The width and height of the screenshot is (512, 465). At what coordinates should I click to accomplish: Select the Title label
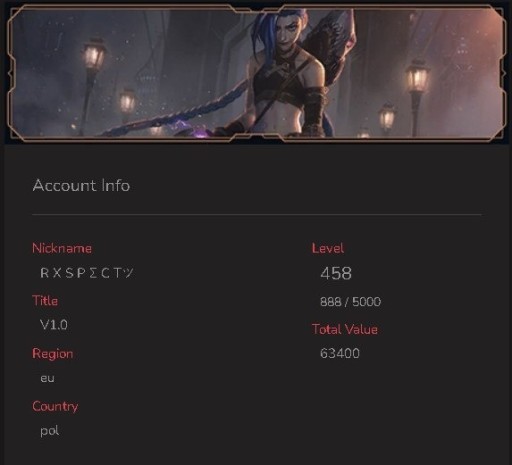(x=45, y=301)
